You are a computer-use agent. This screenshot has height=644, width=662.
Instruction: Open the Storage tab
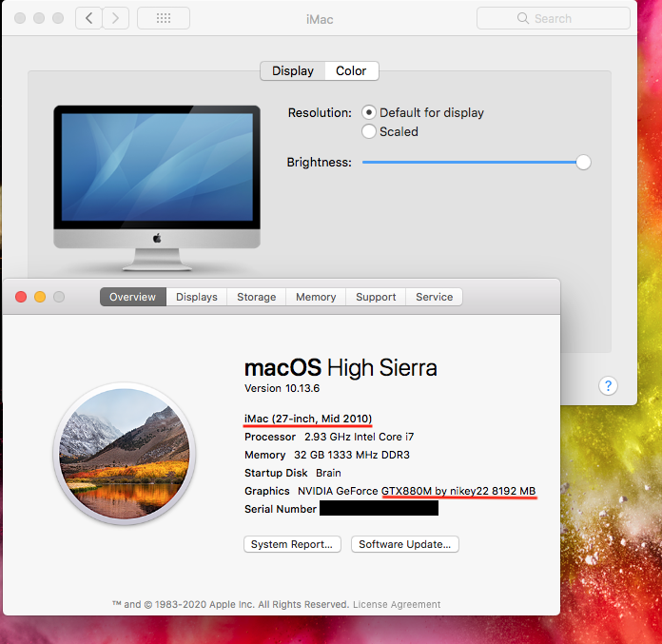pos(256,297)
